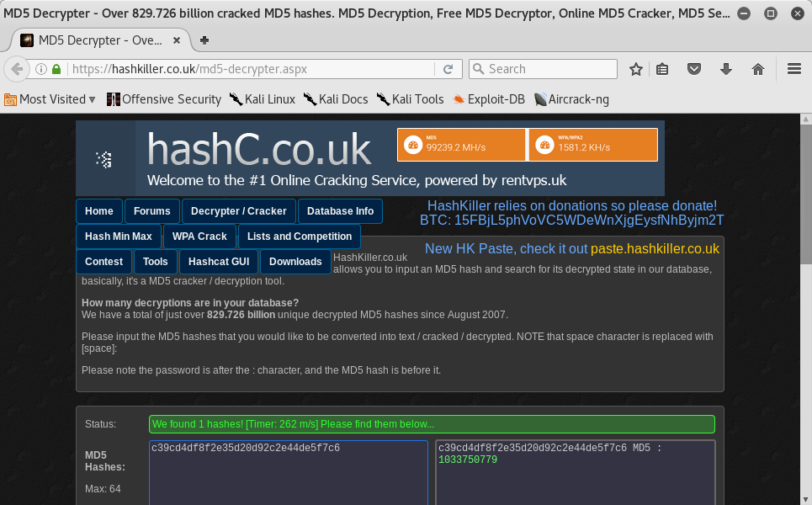Click the Database Info navigation button
812x505 pixels.
(340, 211)
